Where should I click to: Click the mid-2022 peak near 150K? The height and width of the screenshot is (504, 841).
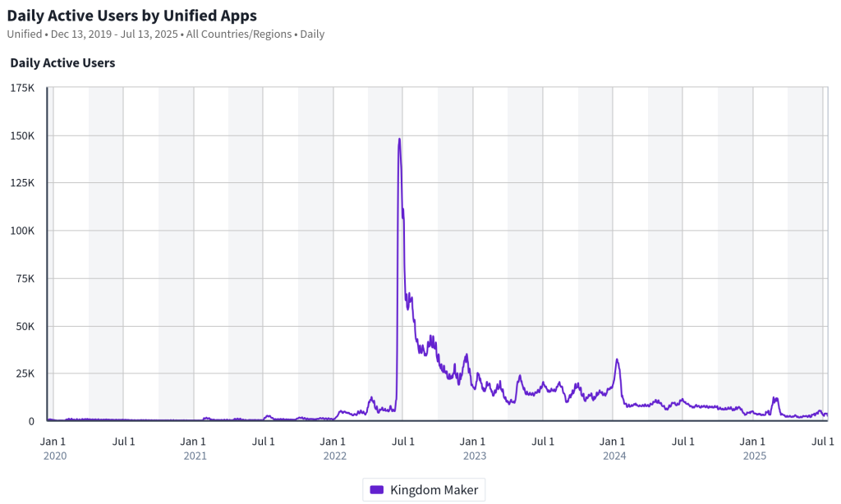point(400,140)
